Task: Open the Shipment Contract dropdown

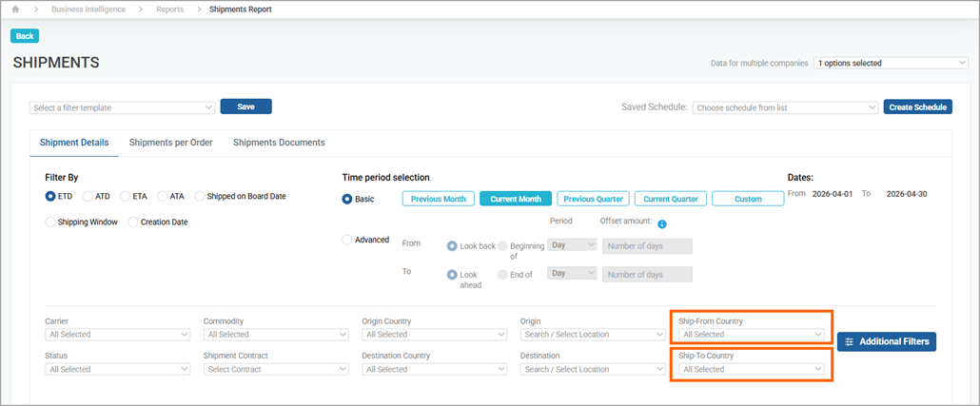Action: (276, 370)
